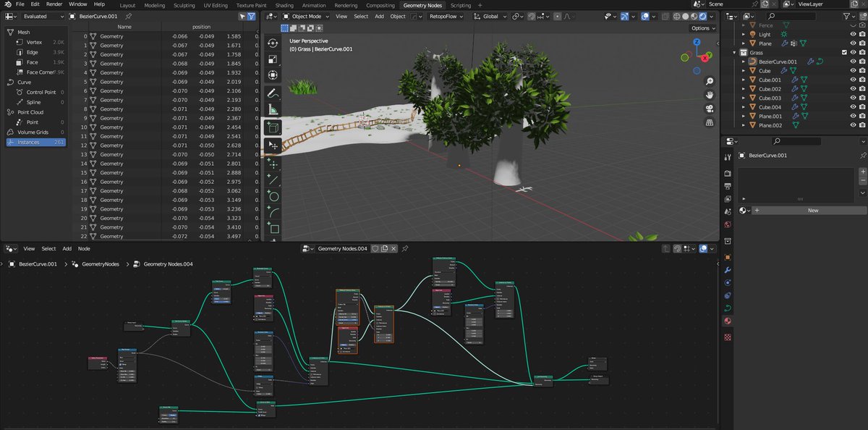This screenshot has width=868, height=430.
Task: Hide BezierCurve.001 in viewport via eye icon
Action: 853,62
